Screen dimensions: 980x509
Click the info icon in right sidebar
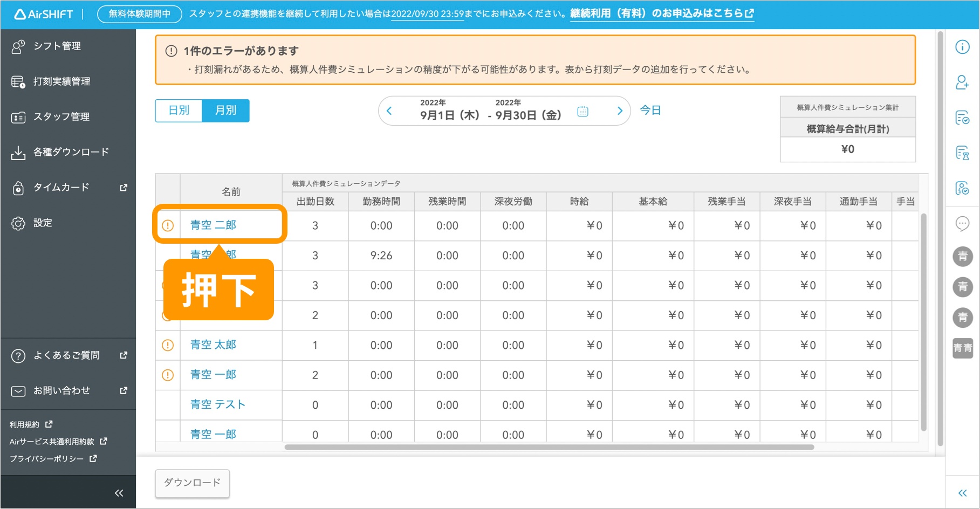[x=962, y=47]
